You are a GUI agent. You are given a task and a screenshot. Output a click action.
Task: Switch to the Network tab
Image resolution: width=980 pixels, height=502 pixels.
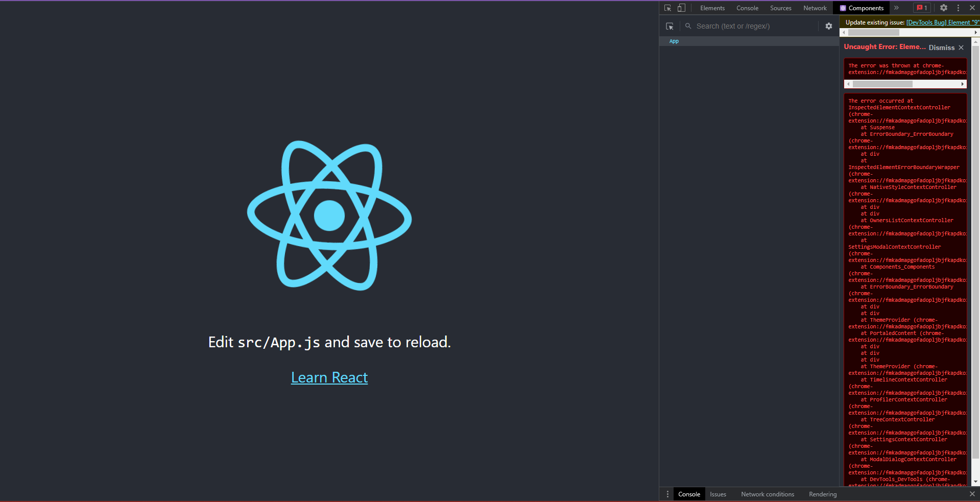coord(815,8)
